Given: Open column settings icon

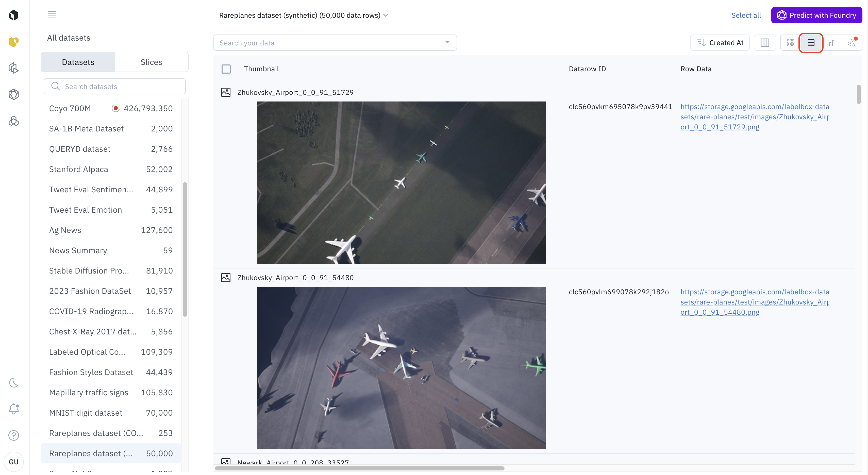Looking at the screenshot, I should pyautogui.click(x=764, y=43).
